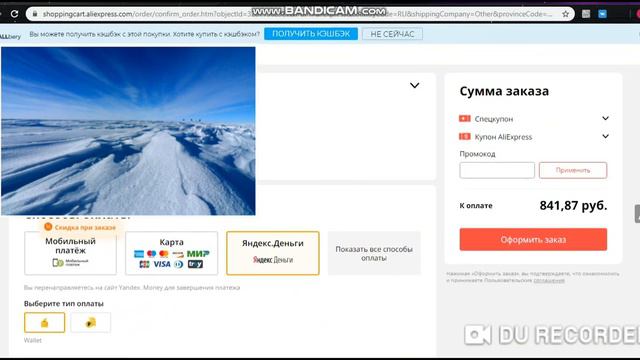Click the Промокод input field
Image resolution: width=640 pixels, height=360 pixels.
(x=497, y=170)
